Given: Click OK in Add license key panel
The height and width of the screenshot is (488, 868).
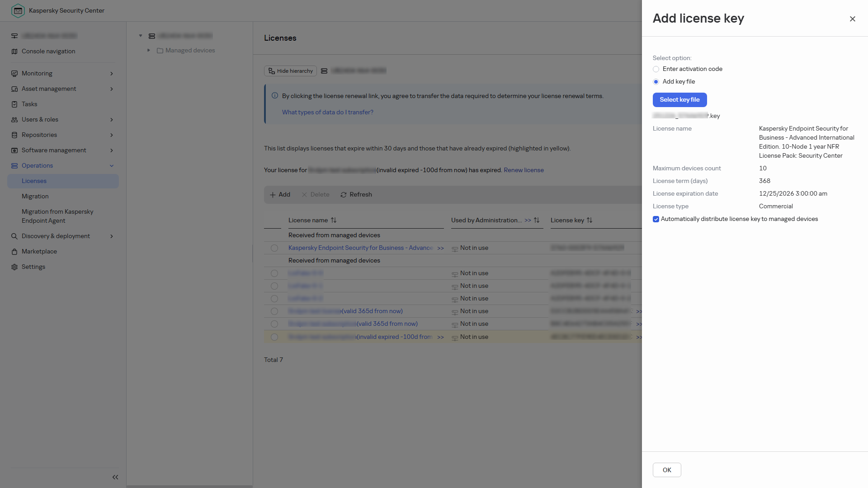Looking at the screenshot, I should 667,470.
